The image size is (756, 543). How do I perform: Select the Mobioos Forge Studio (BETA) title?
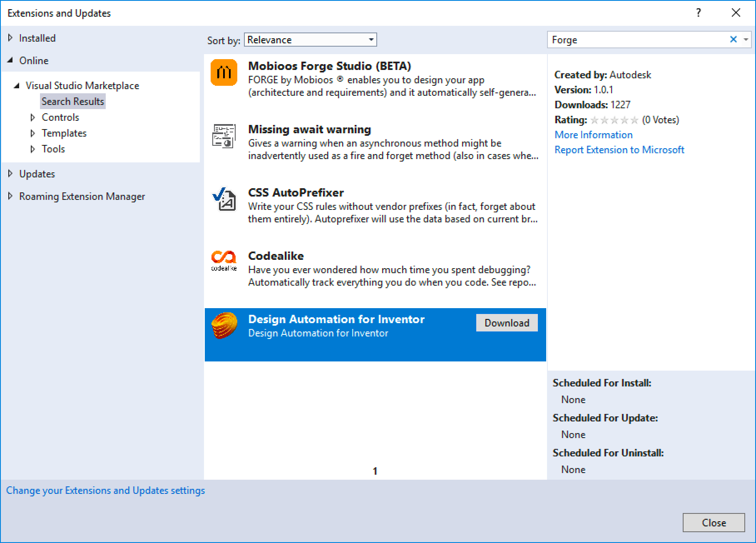click(x=330, y=66)
